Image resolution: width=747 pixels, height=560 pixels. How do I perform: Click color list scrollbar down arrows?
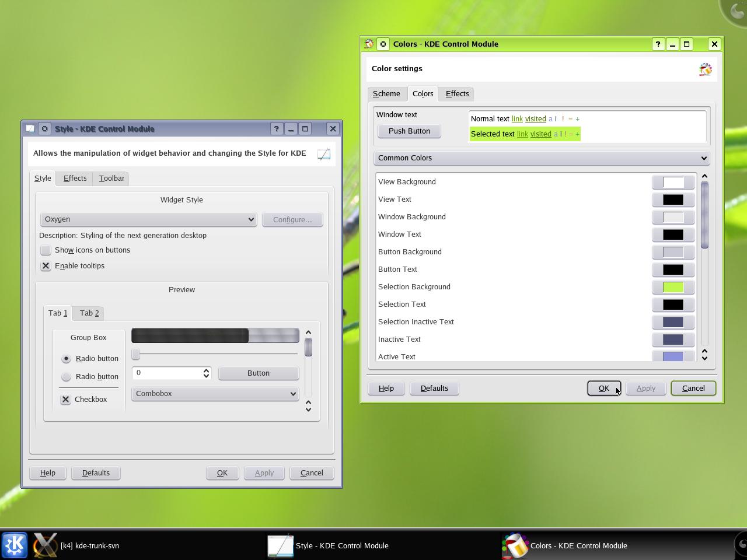[x=704, y=354]
